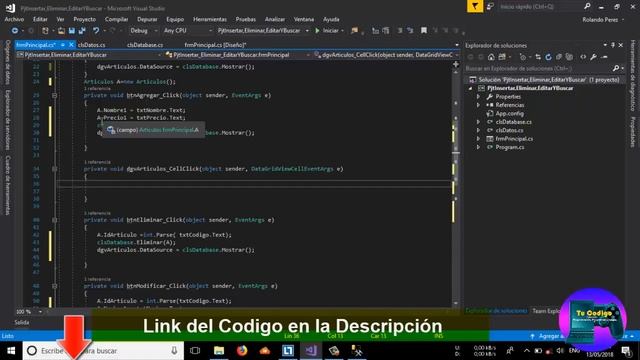The image size is (640, 360).
Task: Click the Collapse All icon in Solution Explorer
Action: click(x=559, y=57)
